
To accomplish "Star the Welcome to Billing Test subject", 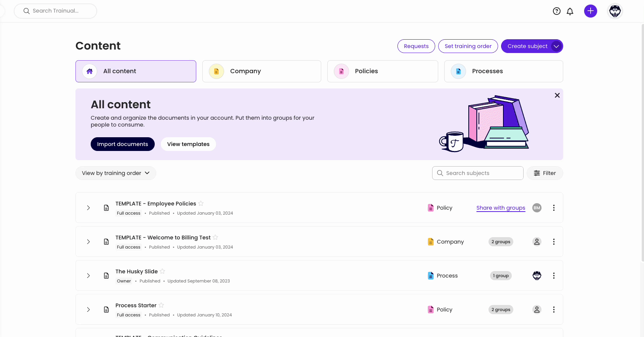I will pos(215,237).
